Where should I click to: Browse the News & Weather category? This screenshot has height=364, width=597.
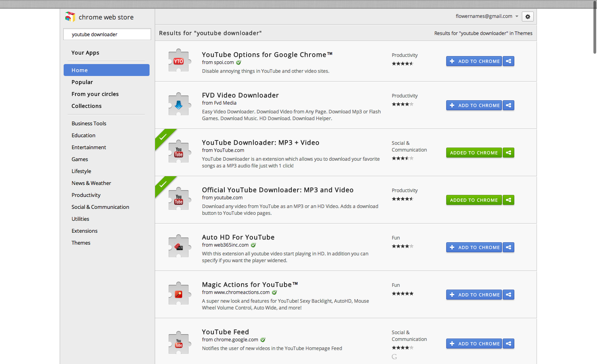(x=91, y=183)
